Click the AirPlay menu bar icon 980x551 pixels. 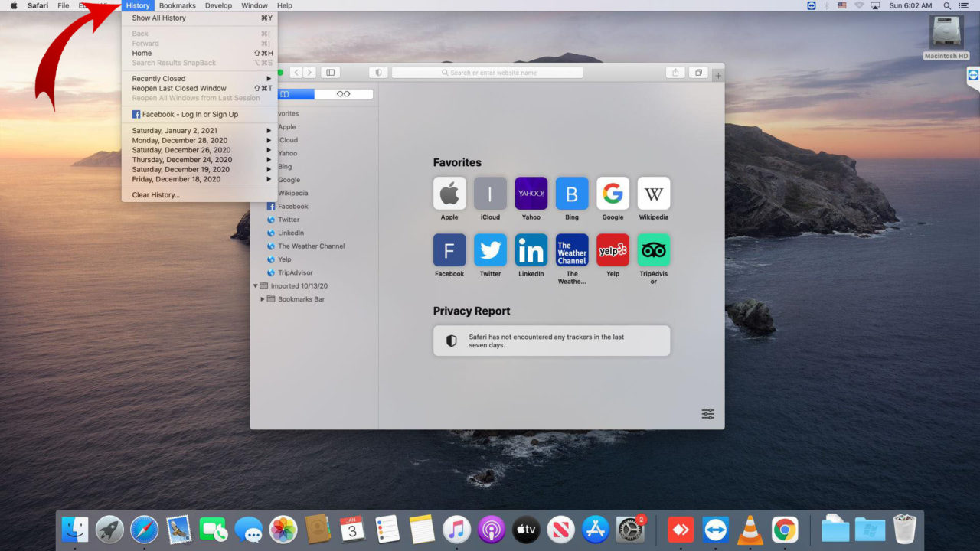coord(875,5)
